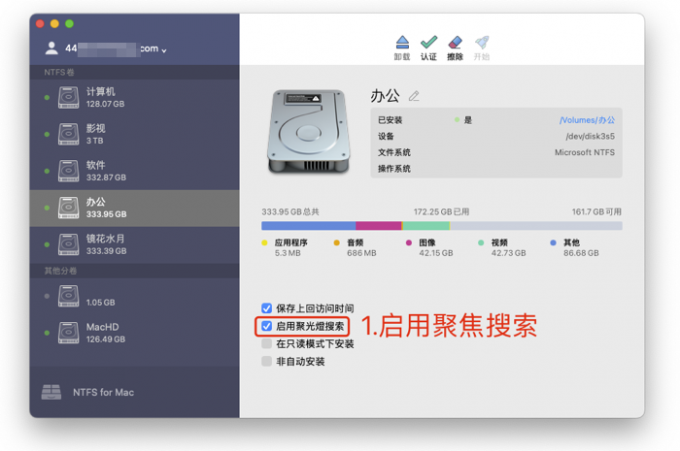Click the 333.95 GB 总共 label
This screenshot has height=451, width=680.
pos(290,212)
